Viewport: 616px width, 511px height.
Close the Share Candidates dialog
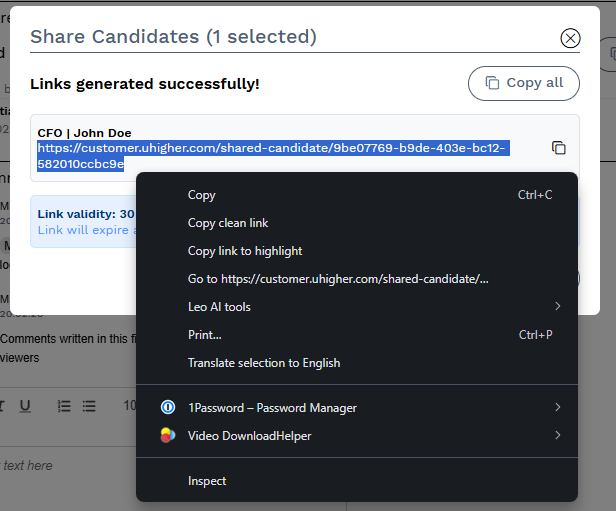(x=570, y=38)
